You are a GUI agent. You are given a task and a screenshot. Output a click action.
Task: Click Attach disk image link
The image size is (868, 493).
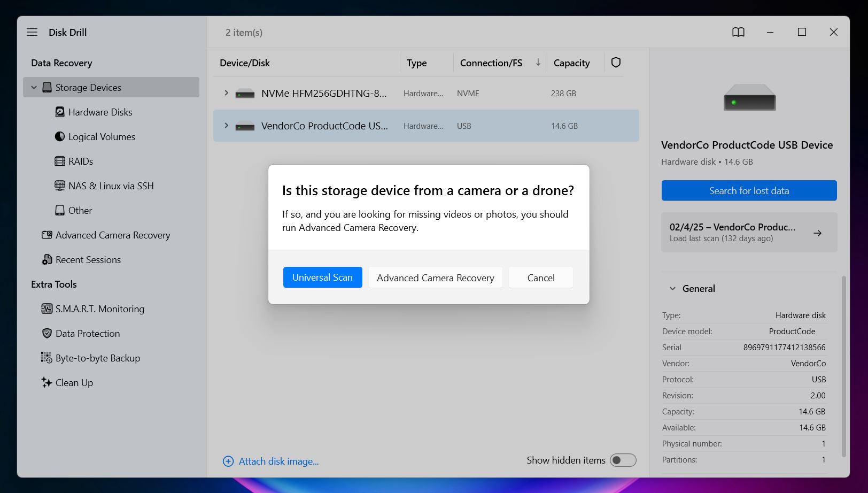point(278,461)
